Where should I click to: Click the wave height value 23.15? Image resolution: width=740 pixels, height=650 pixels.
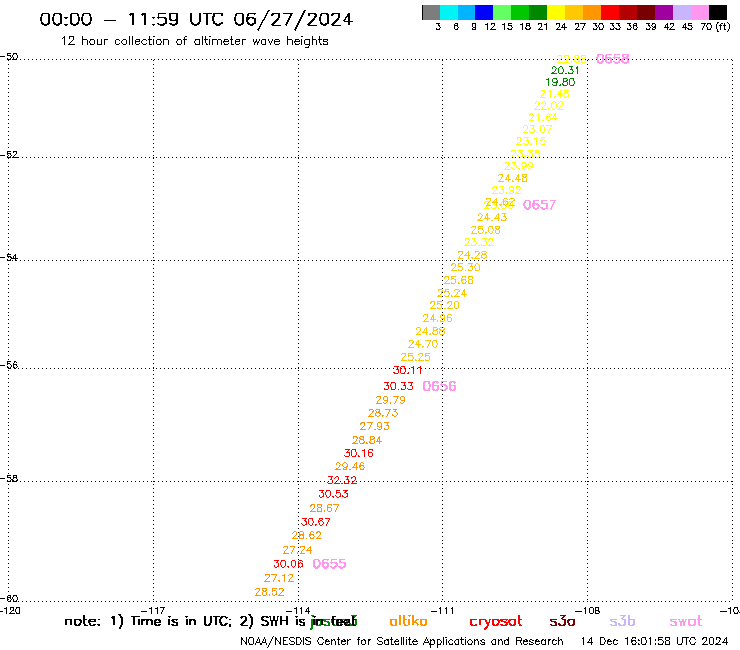(531, 141)
